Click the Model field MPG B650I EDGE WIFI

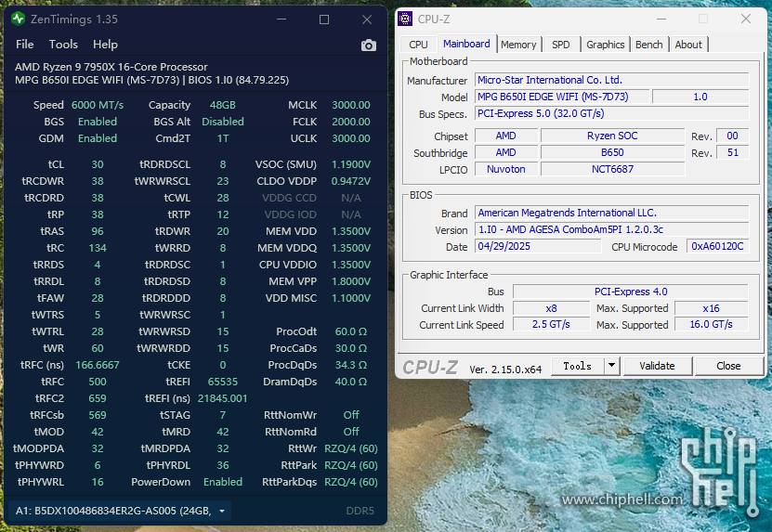click(x=562, y=97)
